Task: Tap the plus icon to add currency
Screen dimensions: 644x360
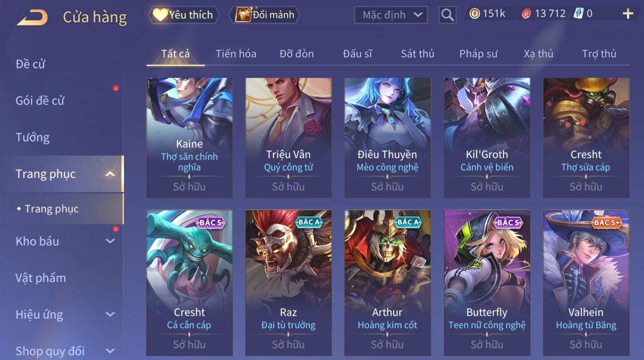Action: click(628, 14)
